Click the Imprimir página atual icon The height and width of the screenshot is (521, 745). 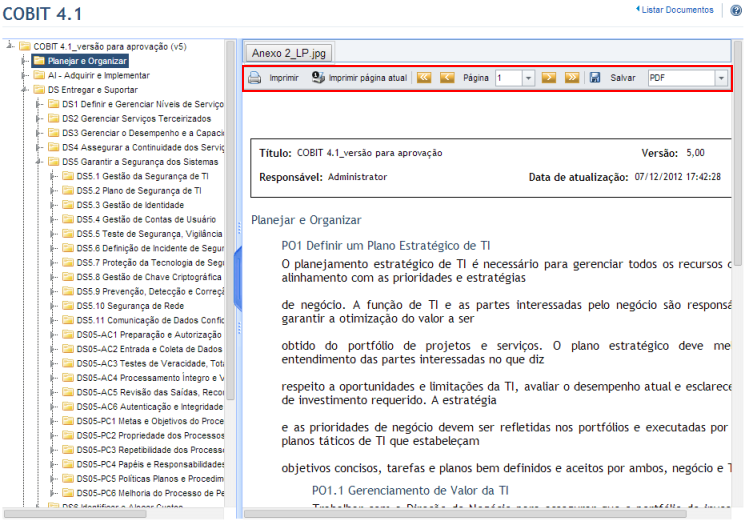pos(318,77)
